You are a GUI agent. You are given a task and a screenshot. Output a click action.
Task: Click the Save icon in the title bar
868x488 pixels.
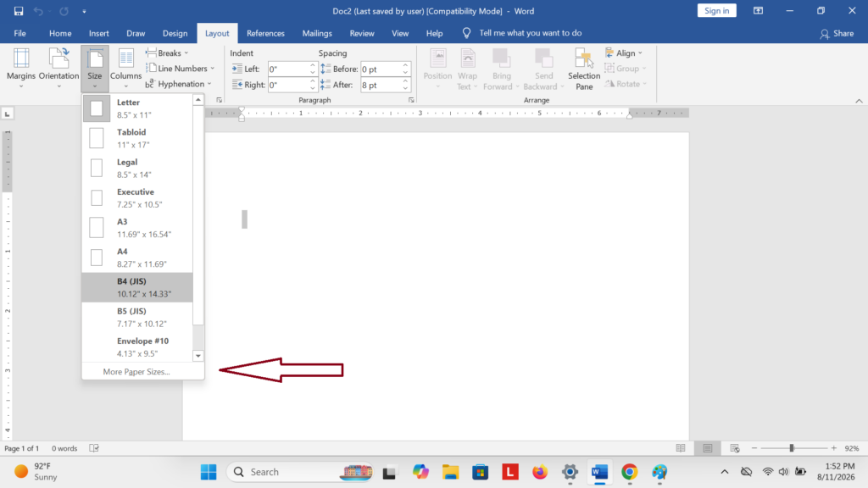[x=19, y=11]
